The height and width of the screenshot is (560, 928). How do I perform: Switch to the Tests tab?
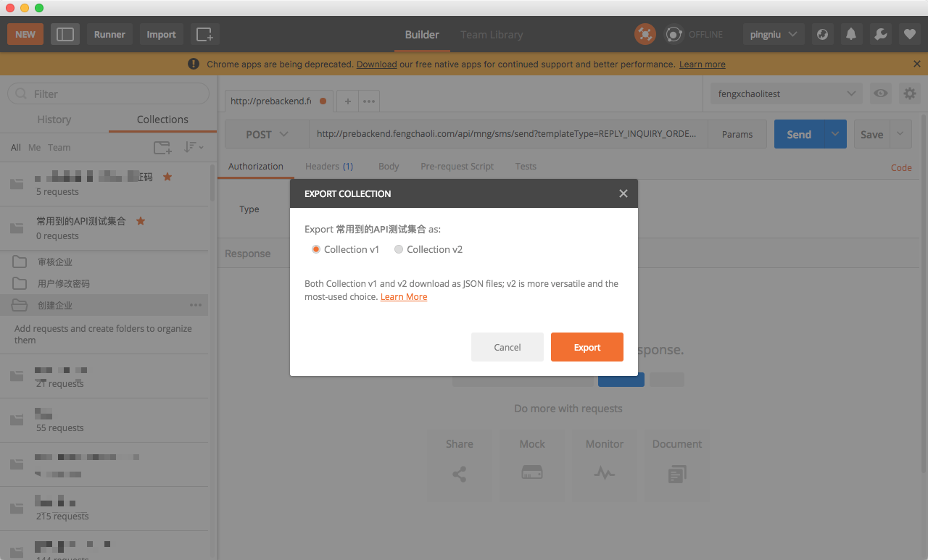(x=526, y=167)
